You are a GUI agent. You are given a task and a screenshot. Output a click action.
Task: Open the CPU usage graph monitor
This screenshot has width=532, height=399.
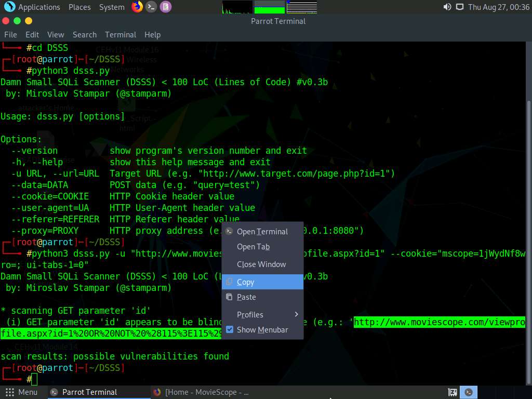(x=236, y=7)
